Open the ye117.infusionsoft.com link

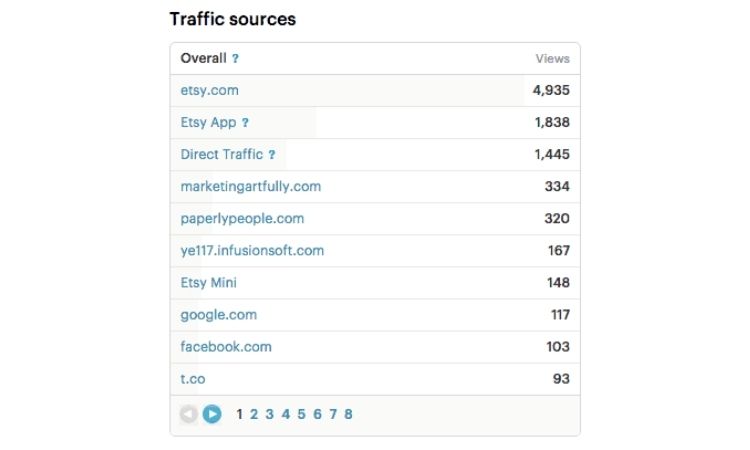tap(252, 251)
